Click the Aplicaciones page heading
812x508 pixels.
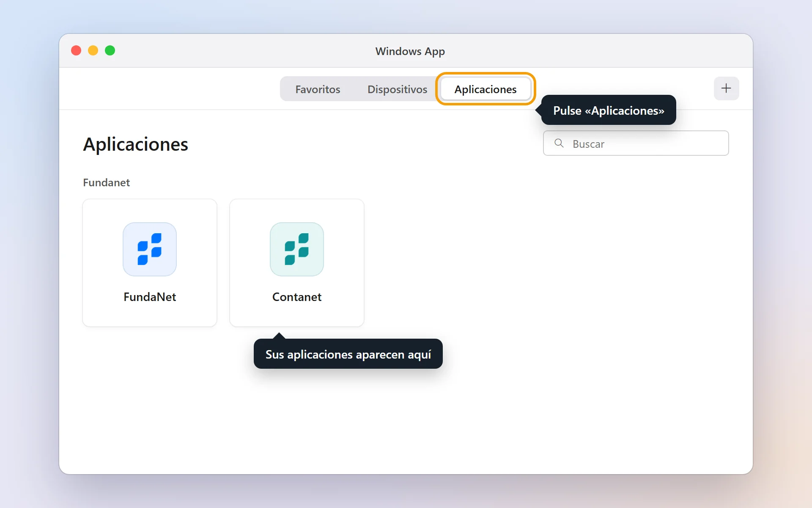point(135,144)
